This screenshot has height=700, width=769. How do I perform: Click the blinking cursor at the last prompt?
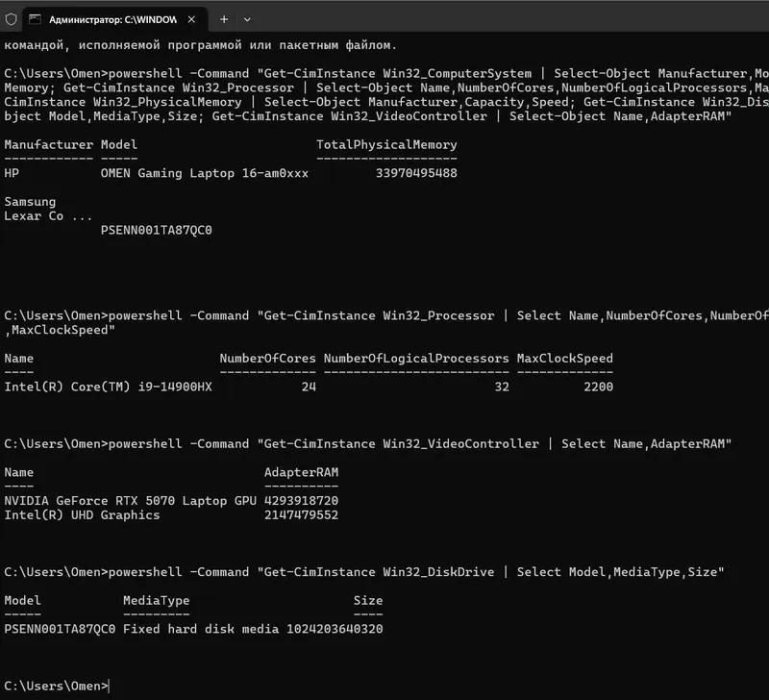click(109, 686)
